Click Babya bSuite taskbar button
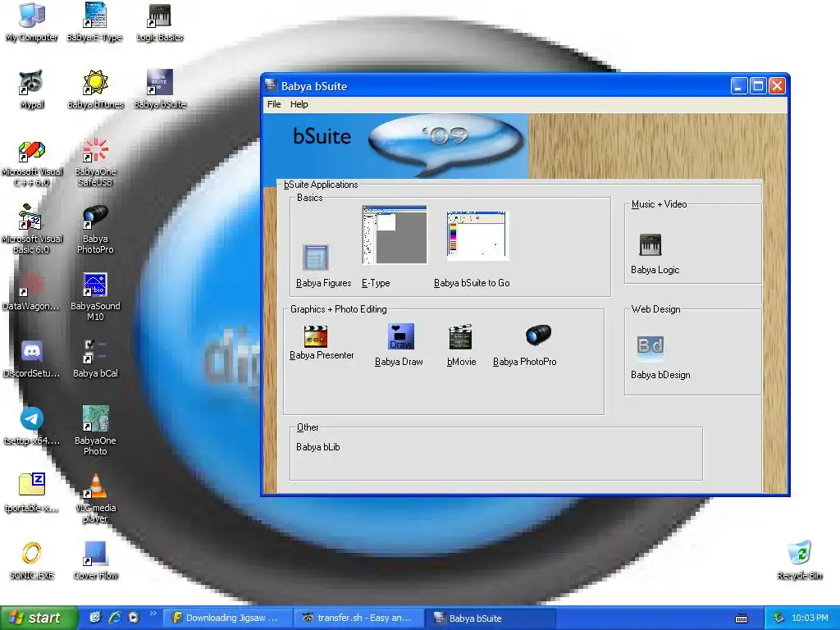 491,618
